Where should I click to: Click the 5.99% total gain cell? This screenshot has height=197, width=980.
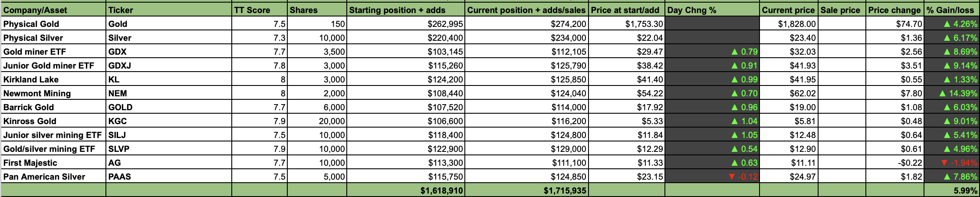click(x=951, y=190)
